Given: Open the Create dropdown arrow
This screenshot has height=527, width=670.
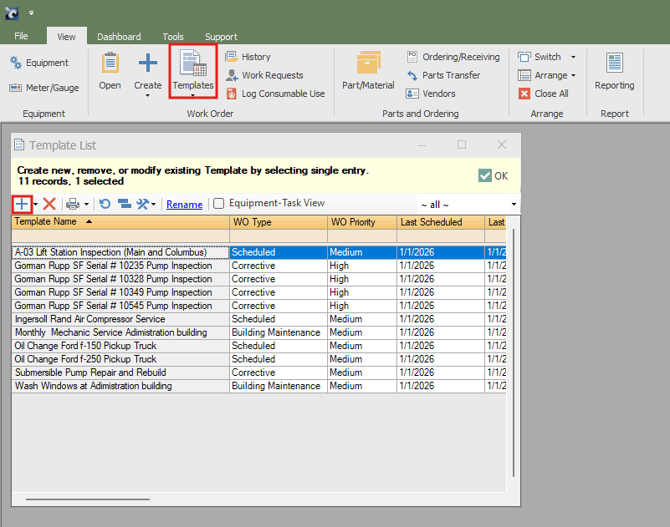Looking at the screenshot, I should click(x=148, y=97).
